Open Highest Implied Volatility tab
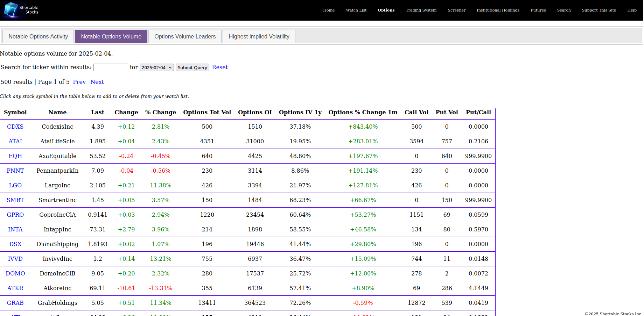Image resolution: width=644 pixels, height=316 pixels. (259, 36)
